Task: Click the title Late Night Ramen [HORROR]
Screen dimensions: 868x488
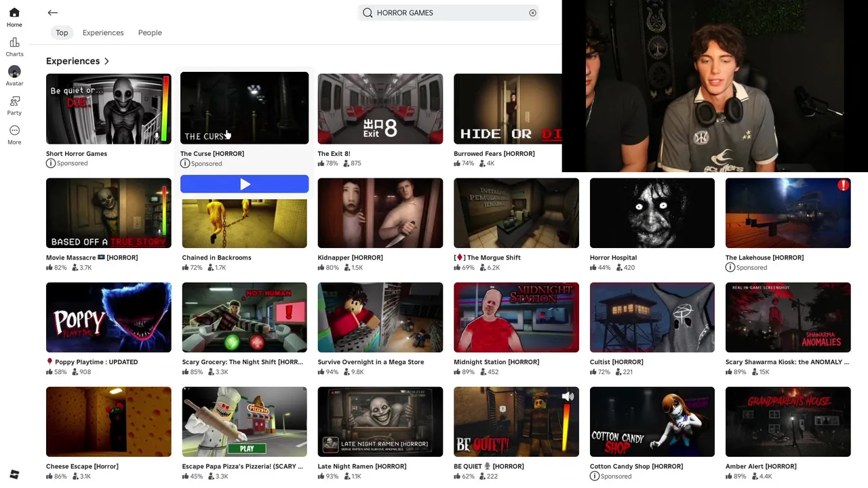Action: click(x=362, y=466)
